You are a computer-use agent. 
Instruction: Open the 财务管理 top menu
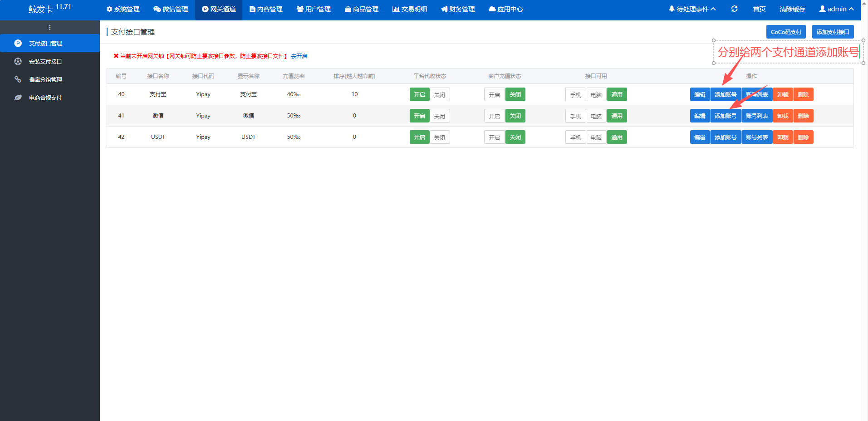pos(458,9)
